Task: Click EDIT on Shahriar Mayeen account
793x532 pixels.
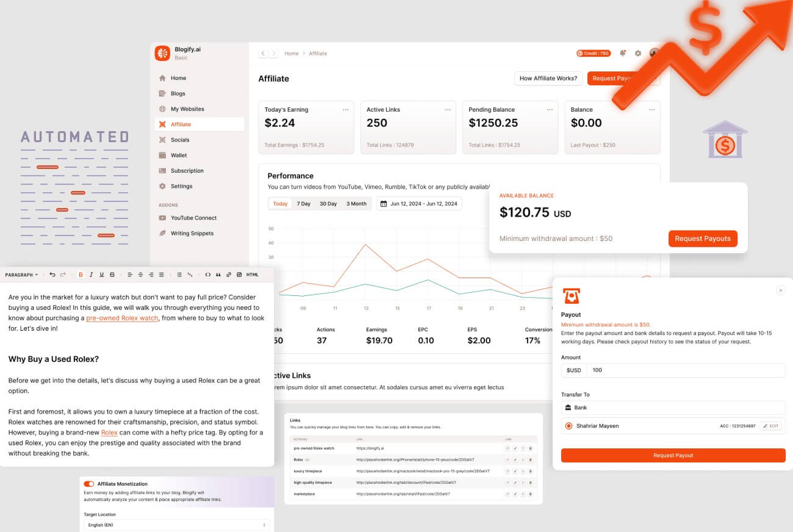Action: click(x=771, y=426)
